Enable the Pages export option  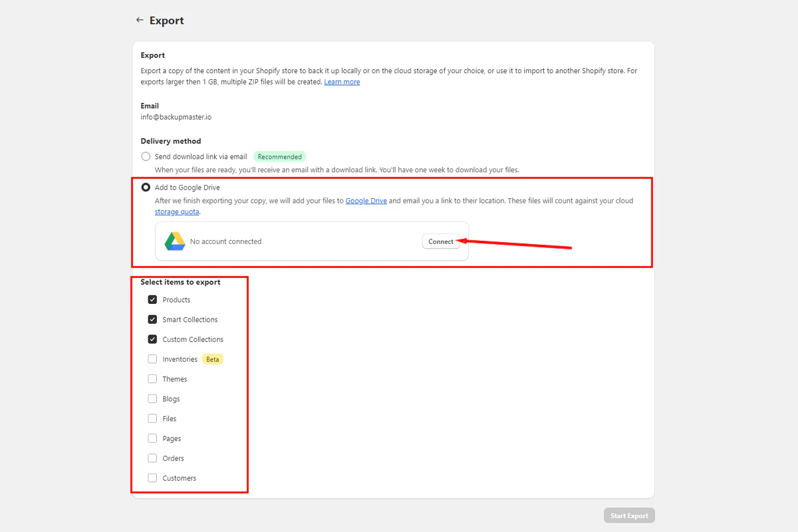(x=152, y=438)
